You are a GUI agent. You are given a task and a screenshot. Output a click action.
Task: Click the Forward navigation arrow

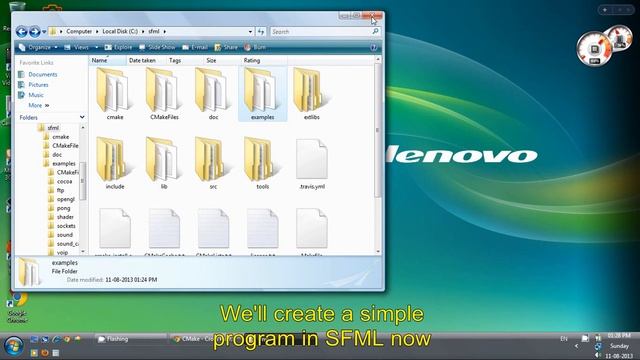pyautogui.click(x=35, y=31)
